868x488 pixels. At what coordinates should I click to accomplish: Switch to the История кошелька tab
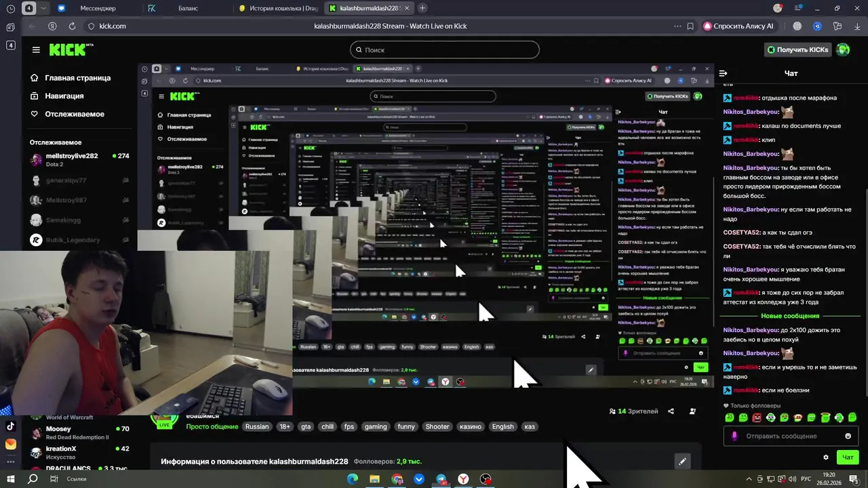(x=278, y=8)
